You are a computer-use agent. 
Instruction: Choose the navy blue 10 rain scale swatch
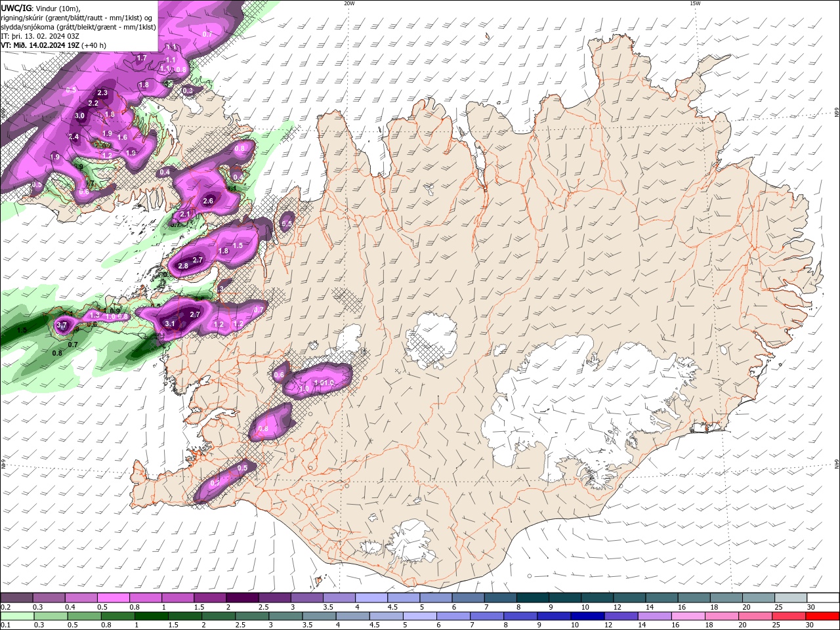point(586,616)
